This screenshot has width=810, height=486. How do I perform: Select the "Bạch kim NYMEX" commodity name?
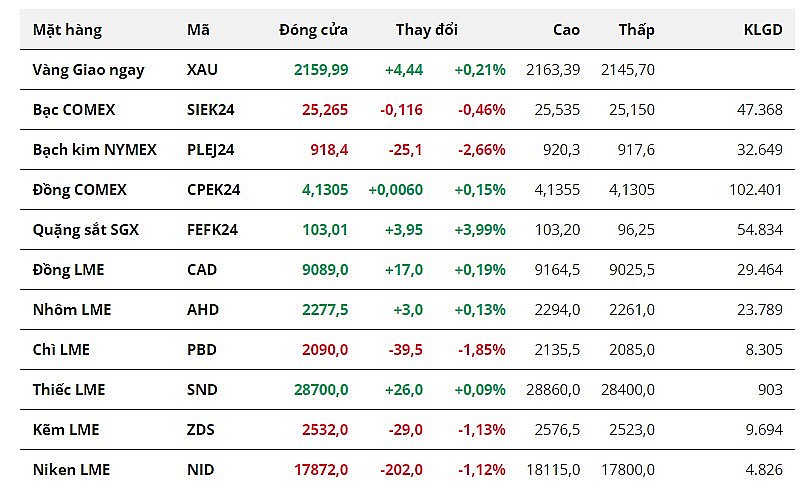pyautogui.click(x=95, y=150)
